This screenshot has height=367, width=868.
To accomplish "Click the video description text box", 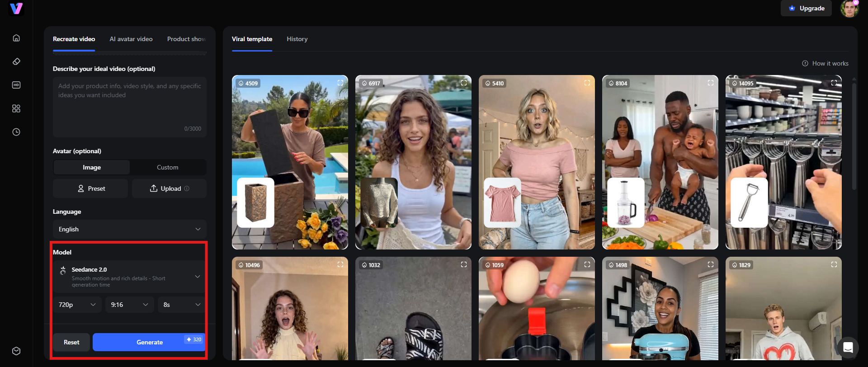I will tap(130, 107).
